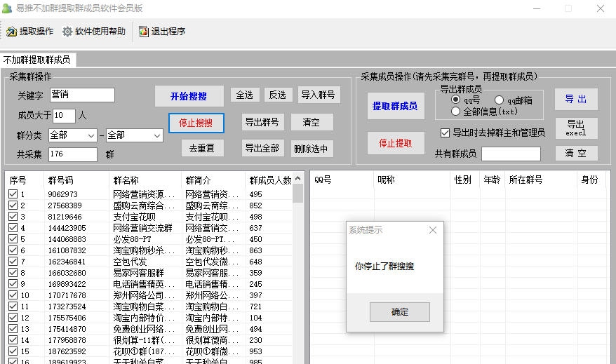Select group number 170717678
The width and height of the screenshot is (616, 364).
tap(67, 295)
